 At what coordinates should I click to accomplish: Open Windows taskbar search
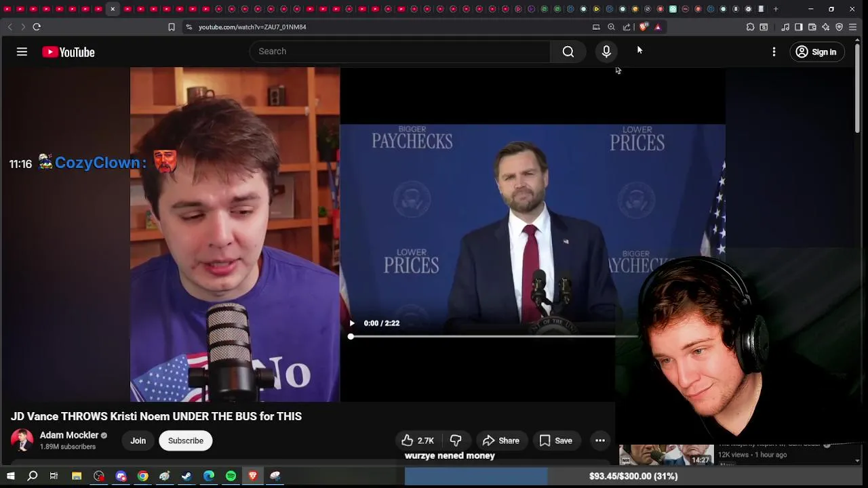tap(32, 476)
